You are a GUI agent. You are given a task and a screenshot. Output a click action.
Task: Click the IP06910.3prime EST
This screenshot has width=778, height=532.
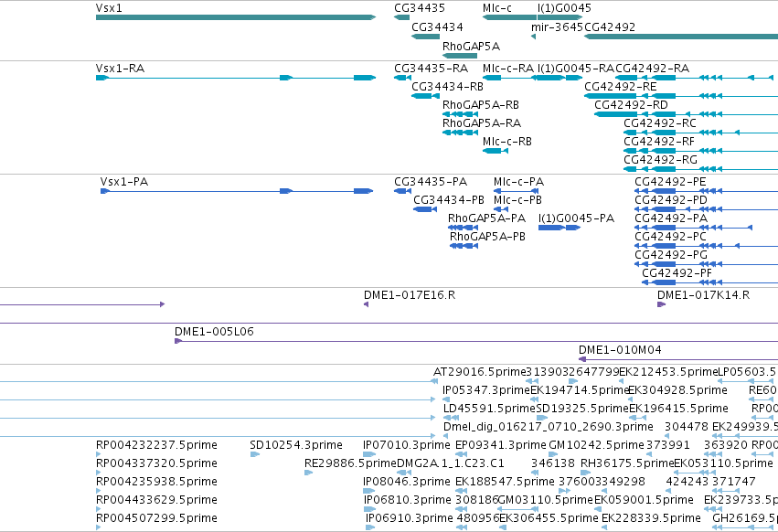pos(370,527)
